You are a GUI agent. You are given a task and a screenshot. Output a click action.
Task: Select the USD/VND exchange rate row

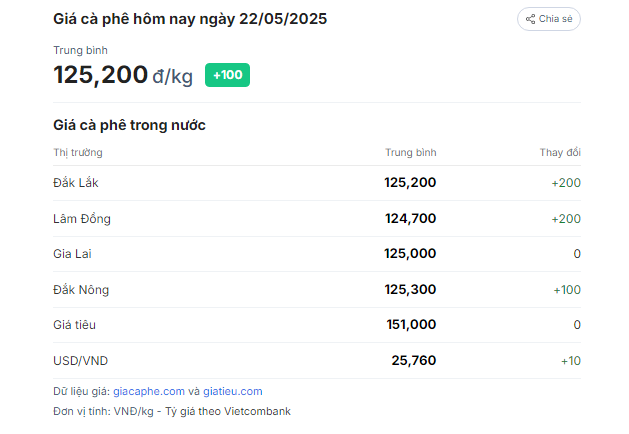tap(317, 361)
